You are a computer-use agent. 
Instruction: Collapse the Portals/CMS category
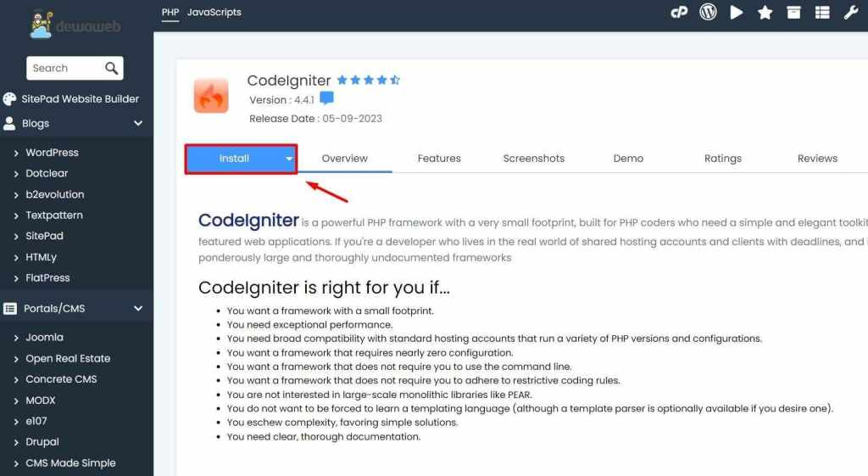pyautogui.click(x=138, y=308)
